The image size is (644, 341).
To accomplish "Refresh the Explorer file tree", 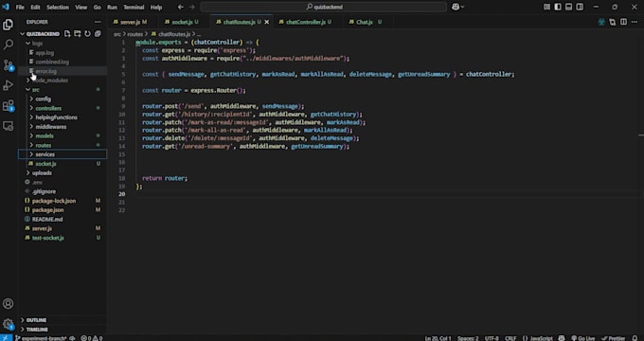I will pyautogui.click(x=87, y=34).
